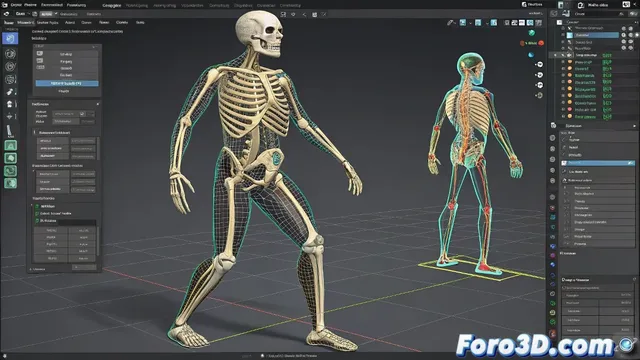Open the red properties tab icon at column bottom
The width and height of the screenshot is (640, 360).
(553, 334)
